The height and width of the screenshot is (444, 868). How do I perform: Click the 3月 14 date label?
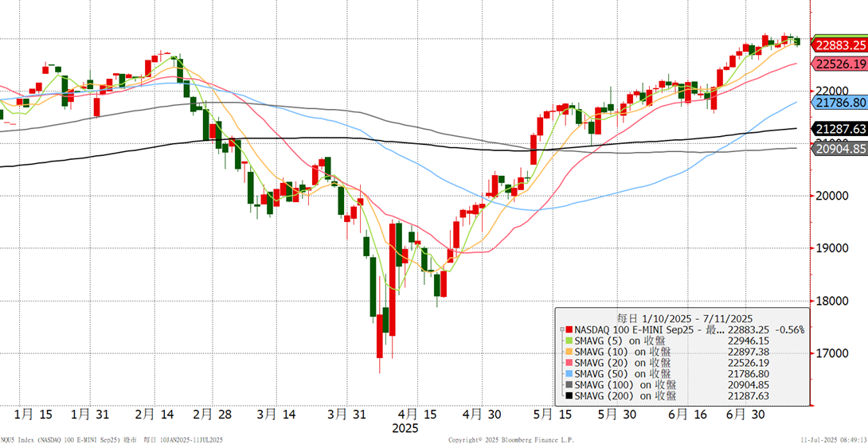(x=277, y=414)
